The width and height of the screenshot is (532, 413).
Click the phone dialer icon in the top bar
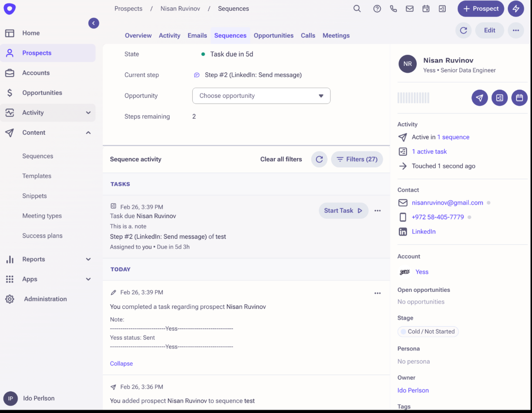[393, 9]
